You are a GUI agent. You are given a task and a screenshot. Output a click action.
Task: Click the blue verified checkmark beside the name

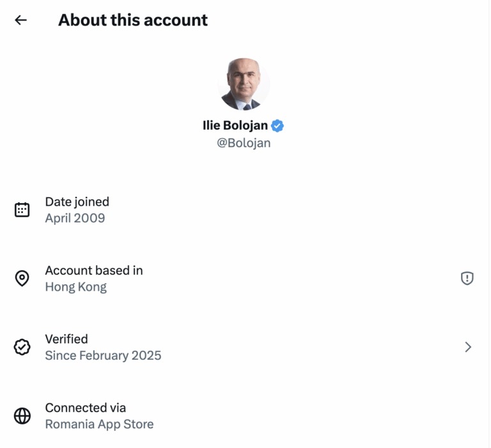click(277, 126)
